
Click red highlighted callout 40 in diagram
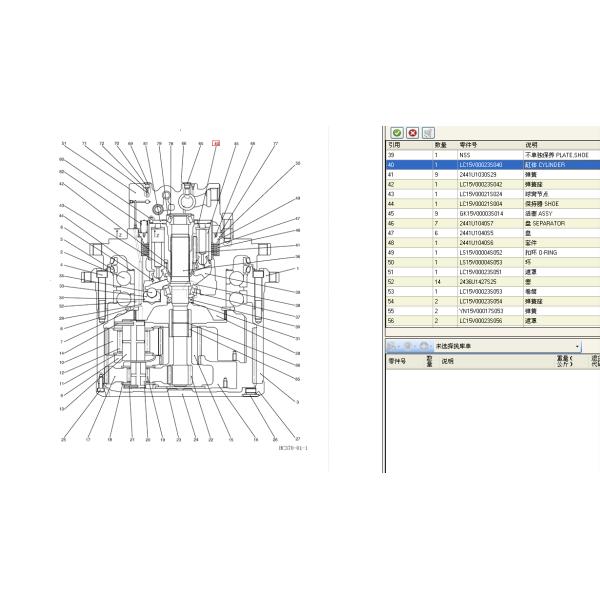215,144
